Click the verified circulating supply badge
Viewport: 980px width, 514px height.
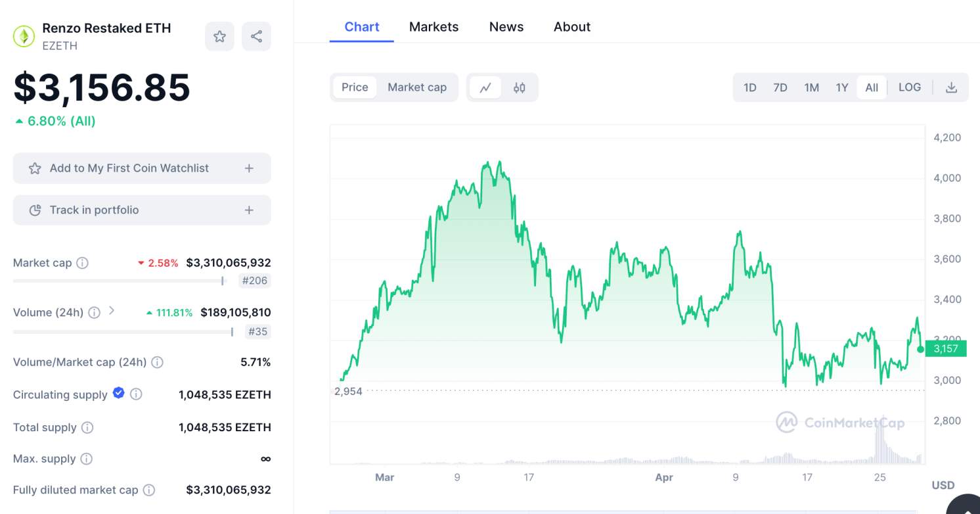pos(118,392)
